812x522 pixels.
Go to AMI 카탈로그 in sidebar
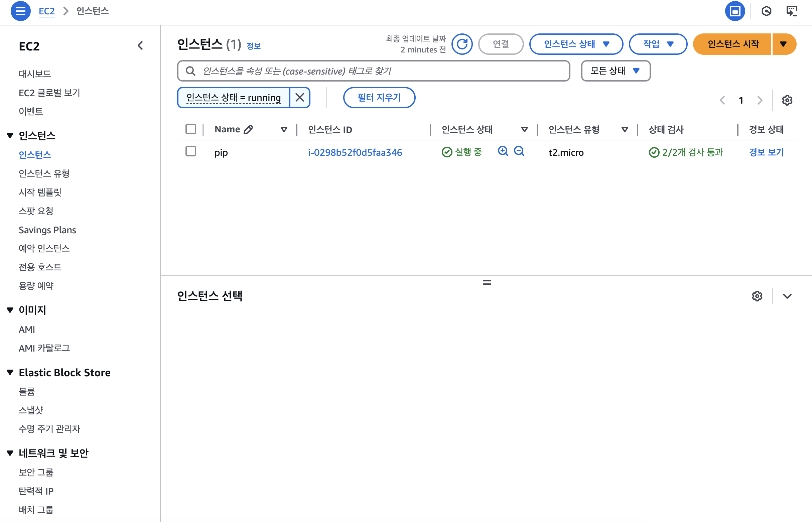tap(44, 348)
